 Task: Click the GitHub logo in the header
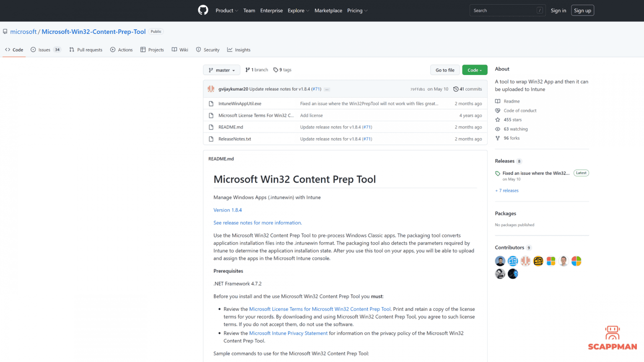[203, 10]
